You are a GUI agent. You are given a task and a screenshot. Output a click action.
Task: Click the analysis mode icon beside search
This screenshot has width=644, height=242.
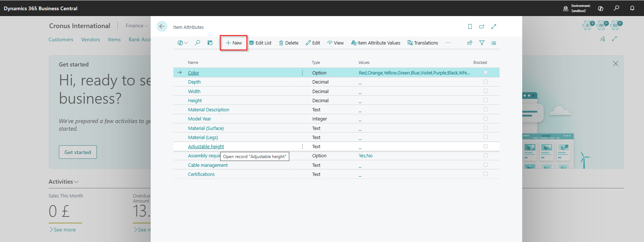pyautogui.click(x=210, y=43)
